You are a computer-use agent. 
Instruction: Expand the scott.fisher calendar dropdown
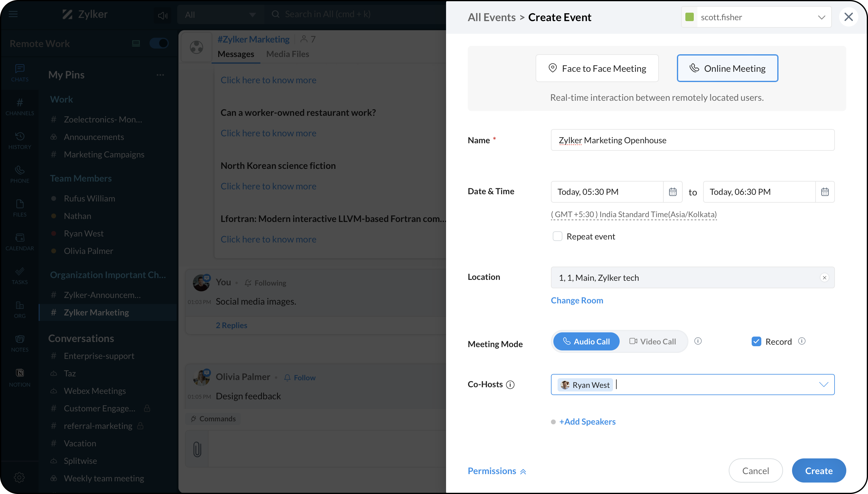pyautogui.click(x=821, y=17)
